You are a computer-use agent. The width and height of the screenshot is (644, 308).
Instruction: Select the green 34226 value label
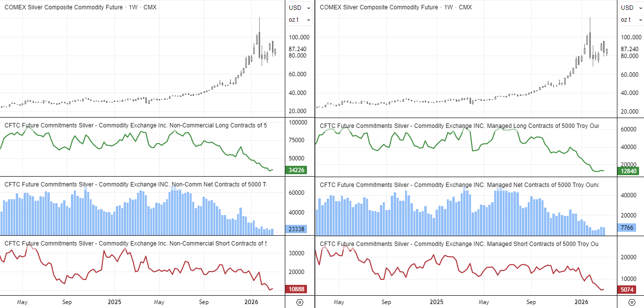296,171
